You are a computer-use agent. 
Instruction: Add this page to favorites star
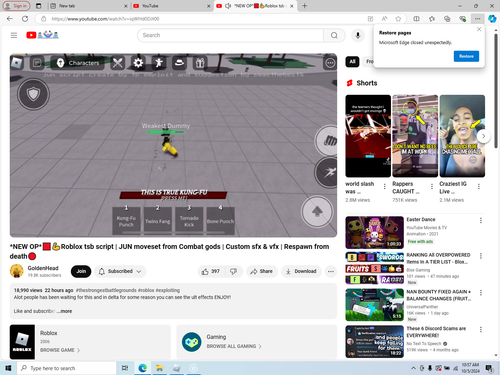(398, 19)
